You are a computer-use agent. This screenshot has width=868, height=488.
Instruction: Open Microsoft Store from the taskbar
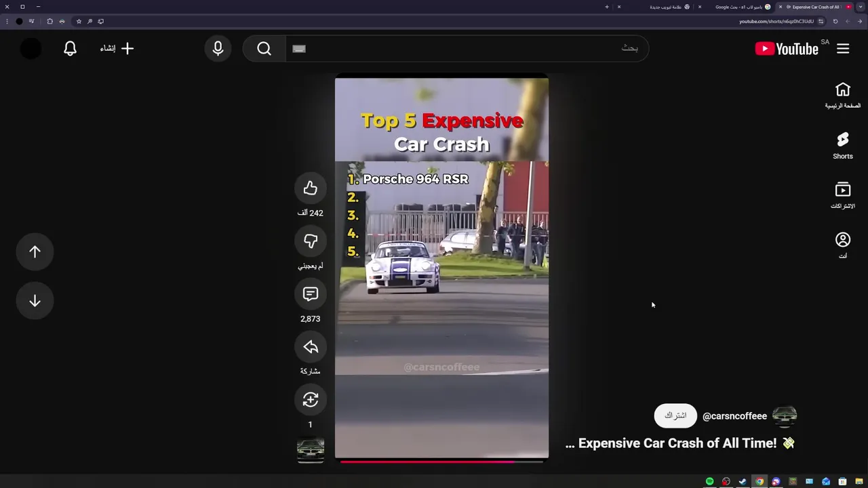point(842,482)
